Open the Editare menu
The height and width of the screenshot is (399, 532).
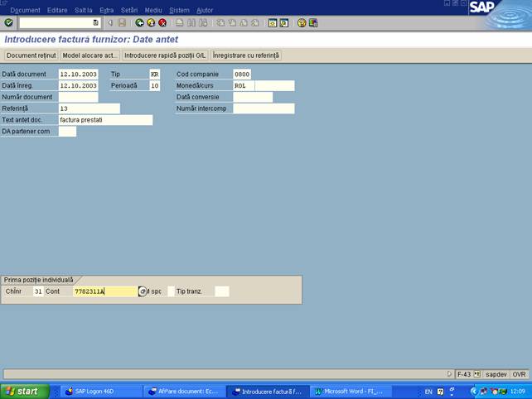click(x=57, y=10)
